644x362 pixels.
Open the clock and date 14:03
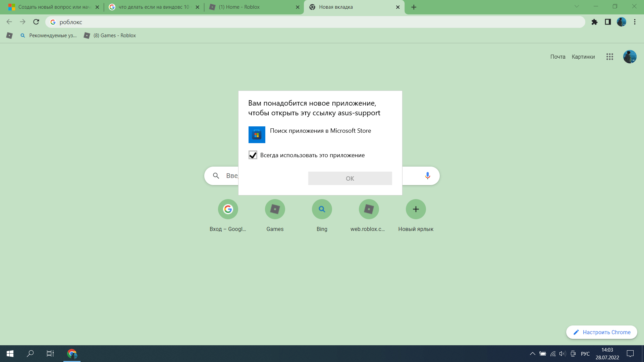coord(607,354)
